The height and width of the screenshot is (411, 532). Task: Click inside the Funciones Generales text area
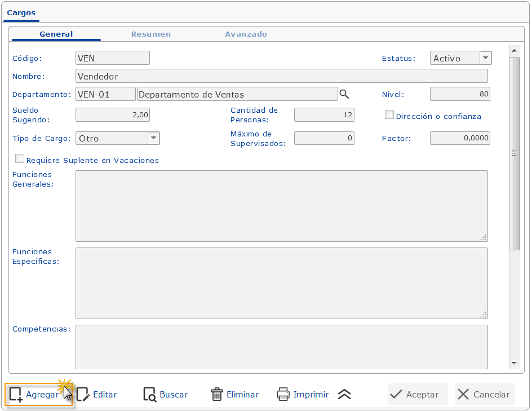tap(281, 206)
